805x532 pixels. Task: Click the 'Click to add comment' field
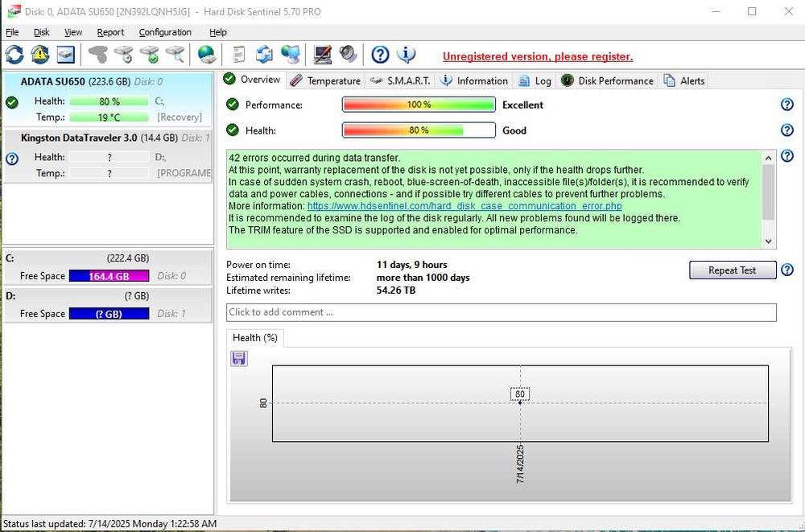tap(501, 312)
